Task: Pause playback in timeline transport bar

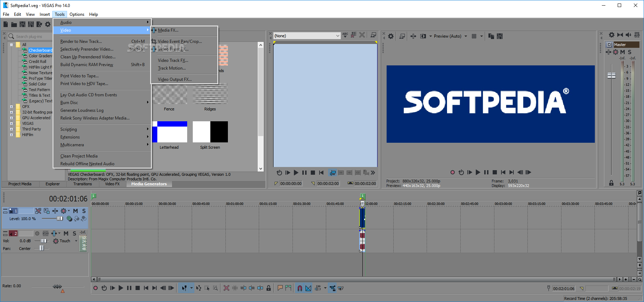Action: (129, 288)
